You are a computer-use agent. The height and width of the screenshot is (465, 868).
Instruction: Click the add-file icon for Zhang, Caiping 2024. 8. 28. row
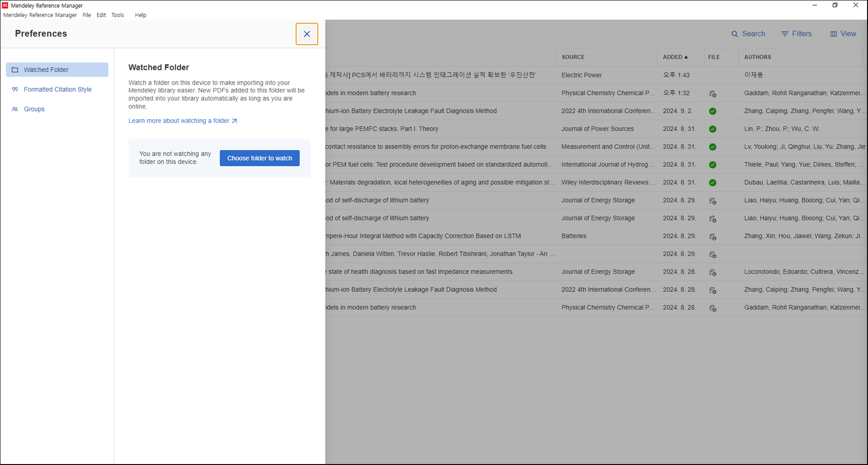click(713, 291)
